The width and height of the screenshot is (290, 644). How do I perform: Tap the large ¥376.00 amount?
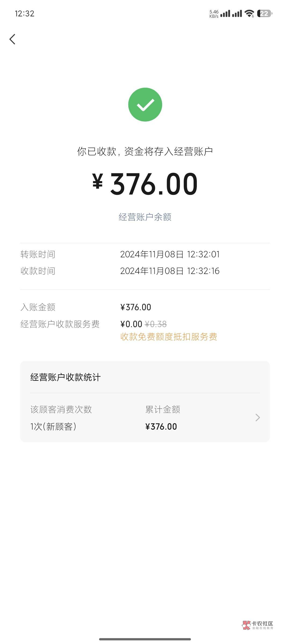(x=145, y=184)
